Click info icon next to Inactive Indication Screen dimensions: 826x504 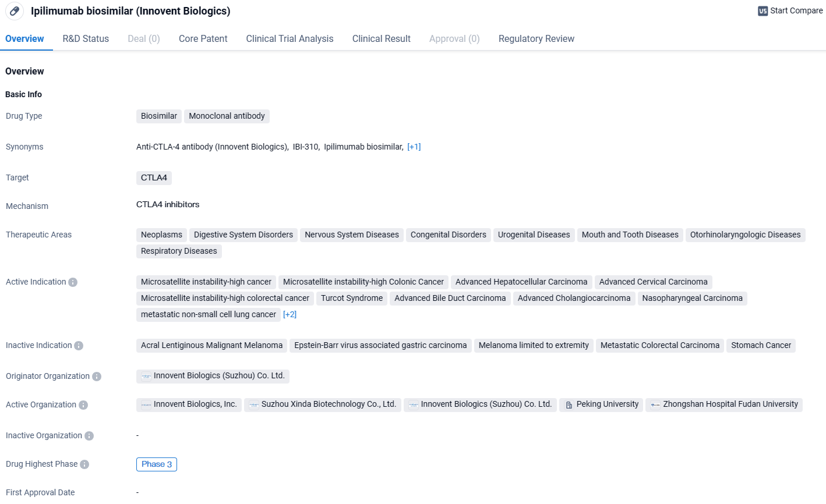coord(79,346)
